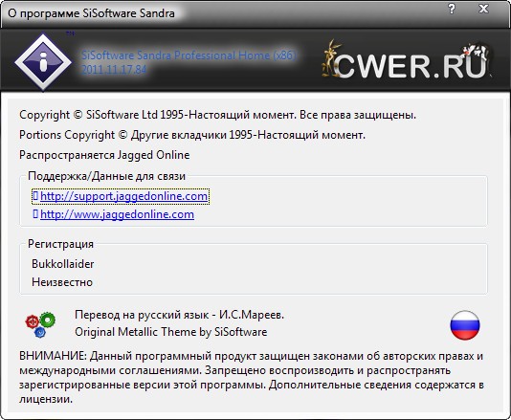Image resolution: width=511 pixels, height=420 pixels.
Task: Click the Sandra diamond info logo icon
Action: [x=43, y=61]
